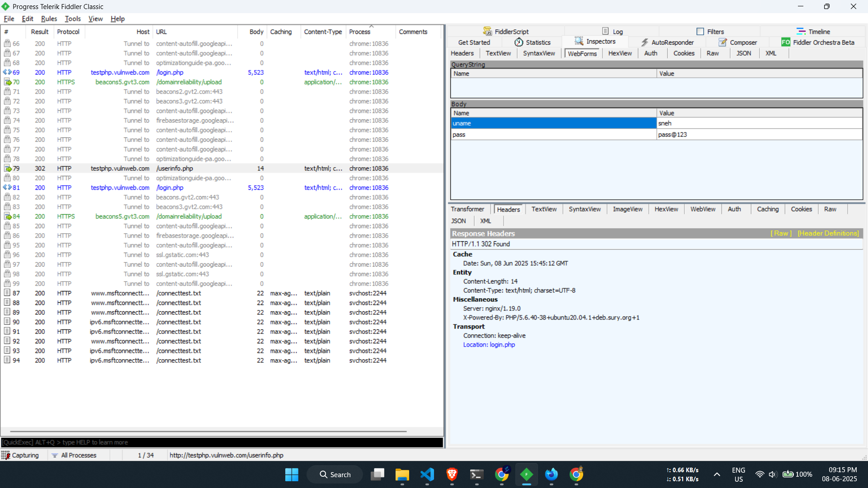
Task: Open the File menu
Action: click(x=9, y=19)
